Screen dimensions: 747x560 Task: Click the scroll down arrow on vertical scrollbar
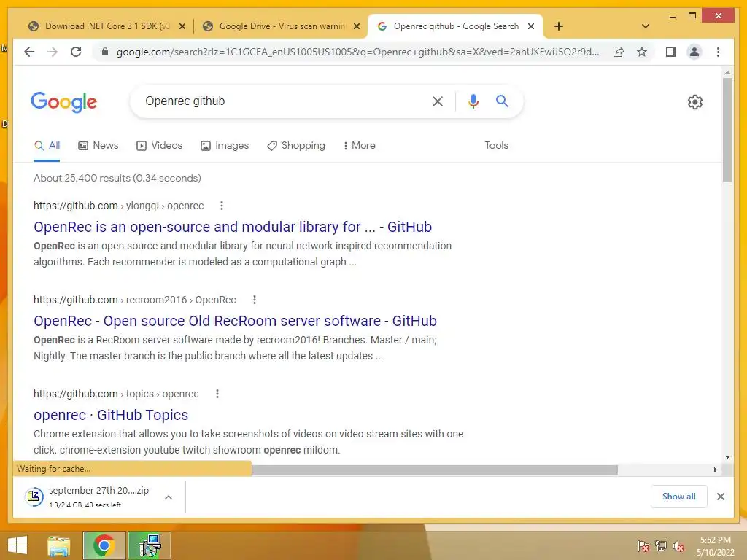pos(727,457)
